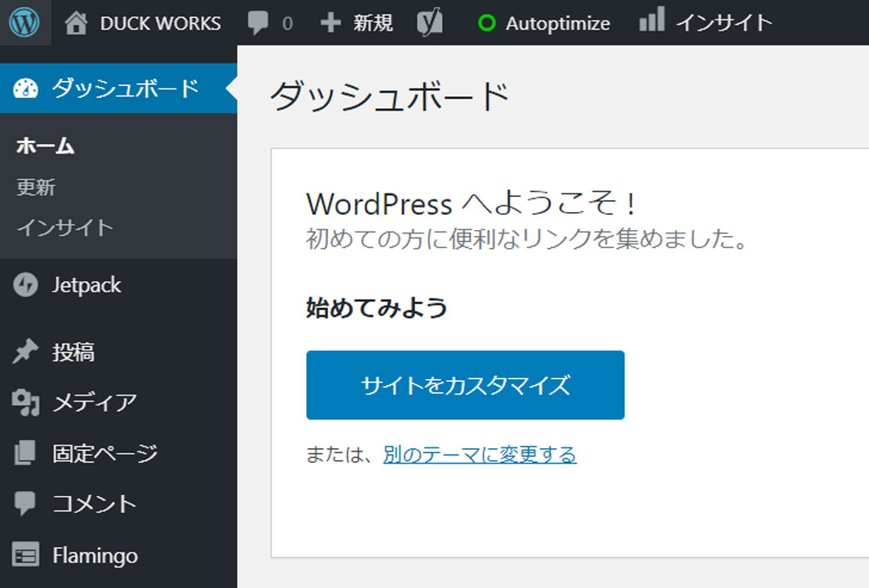Open the 新規 menu in the admin bar
869x588 pixels.
[373, 23]
